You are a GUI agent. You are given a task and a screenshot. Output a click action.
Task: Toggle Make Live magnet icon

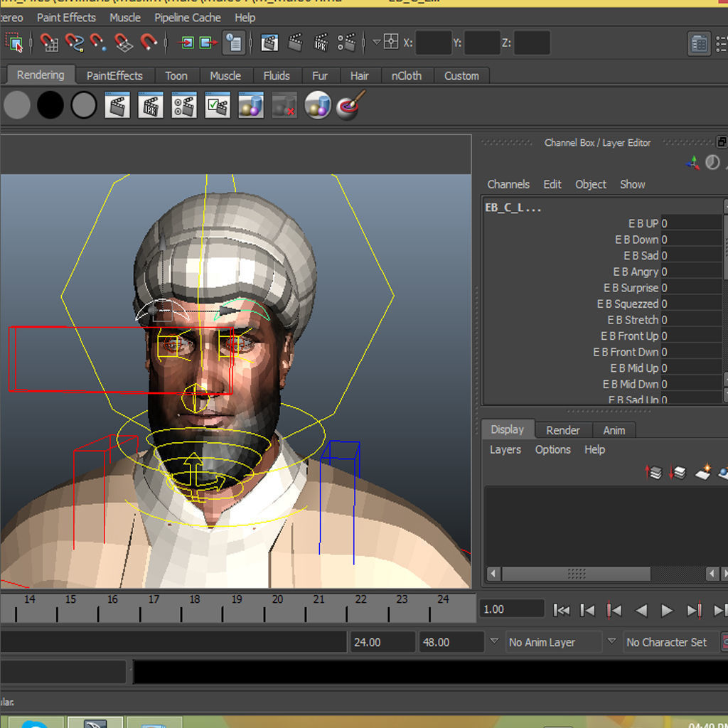pyautogui.click(x=149, y=43)
